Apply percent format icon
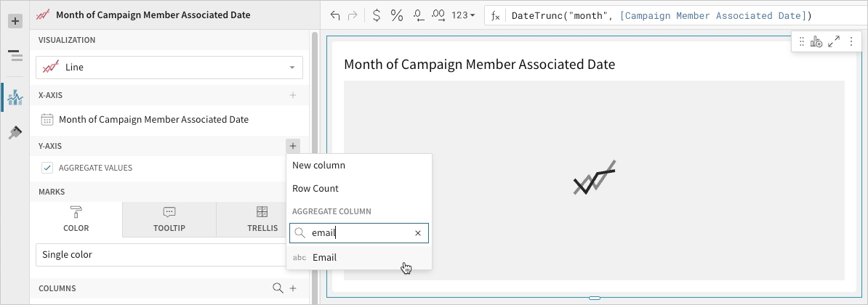This screenshot has height=305, width=868. pos(397,15)
